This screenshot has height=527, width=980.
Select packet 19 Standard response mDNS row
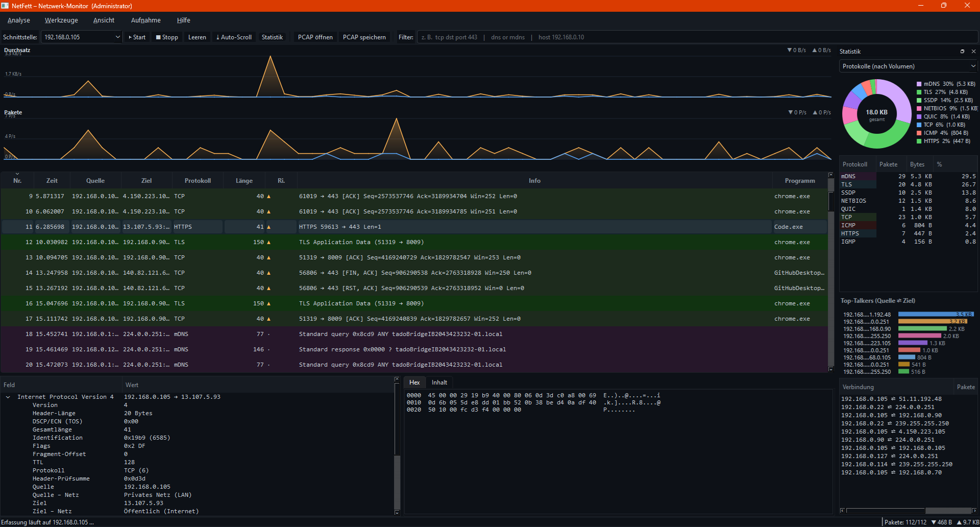pyautogui.click(x=414, y=349)
